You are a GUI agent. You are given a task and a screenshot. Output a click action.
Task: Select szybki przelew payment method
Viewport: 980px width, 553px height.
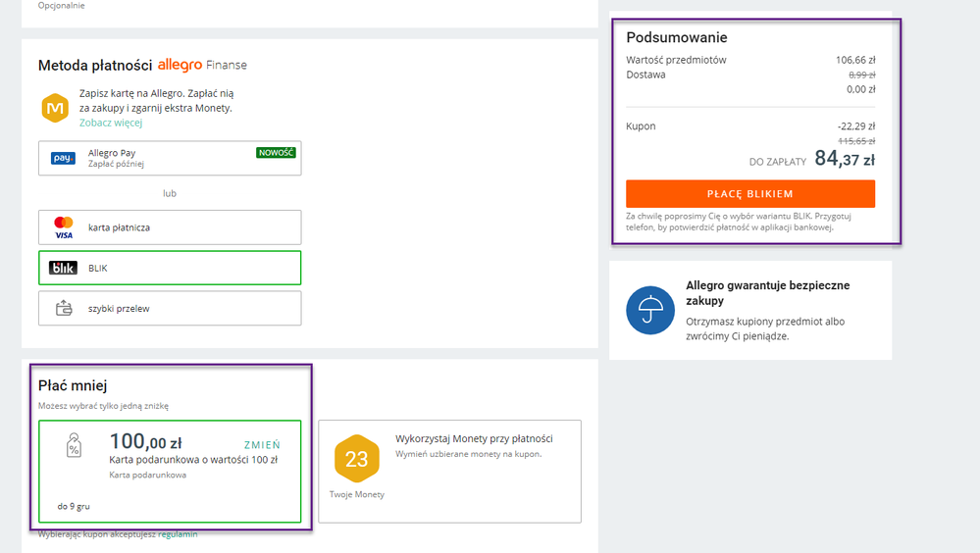[x=170, y=308]
